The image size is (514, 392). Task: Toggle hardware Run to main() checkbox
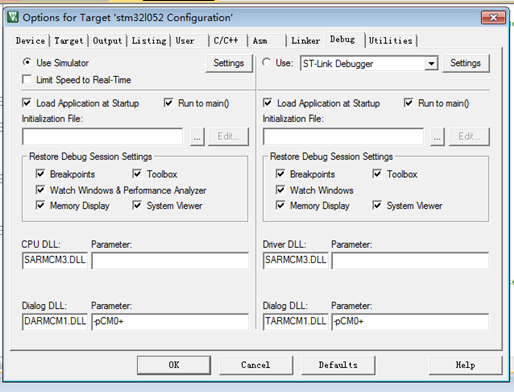(408, 103)
